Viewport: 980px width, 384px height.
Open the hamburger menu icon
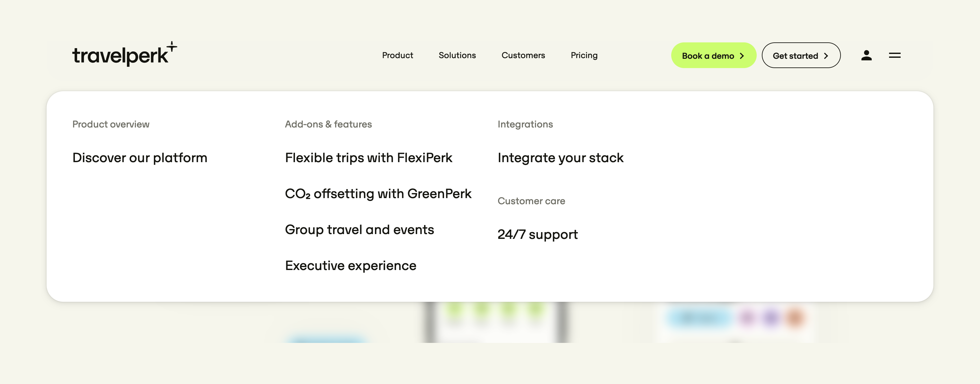pyautogui.click(x=895, y=56)
